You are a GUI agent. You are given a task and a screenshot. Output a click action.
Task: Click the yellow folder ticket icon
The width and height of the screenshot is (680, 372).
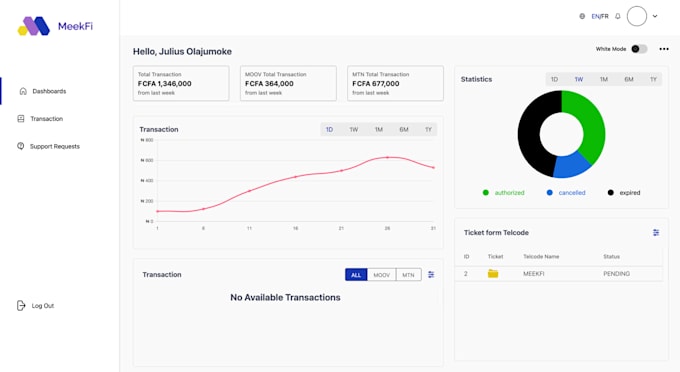click(x=493, y=274)
